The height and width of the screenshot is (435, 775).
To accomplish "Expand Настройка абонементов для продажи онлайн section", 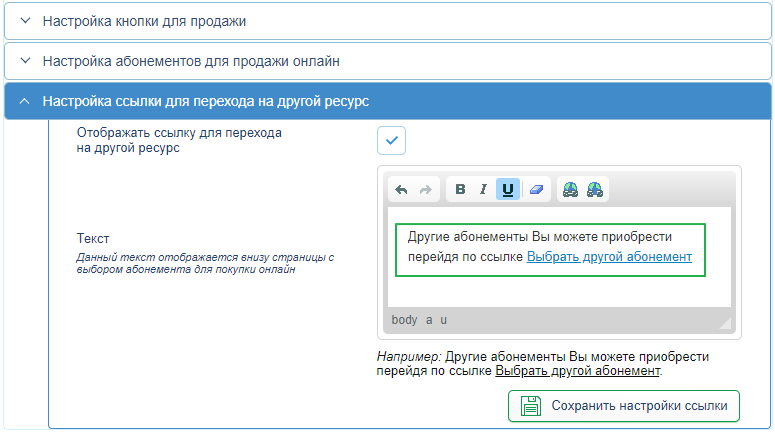I will click(x=388, y=61).
